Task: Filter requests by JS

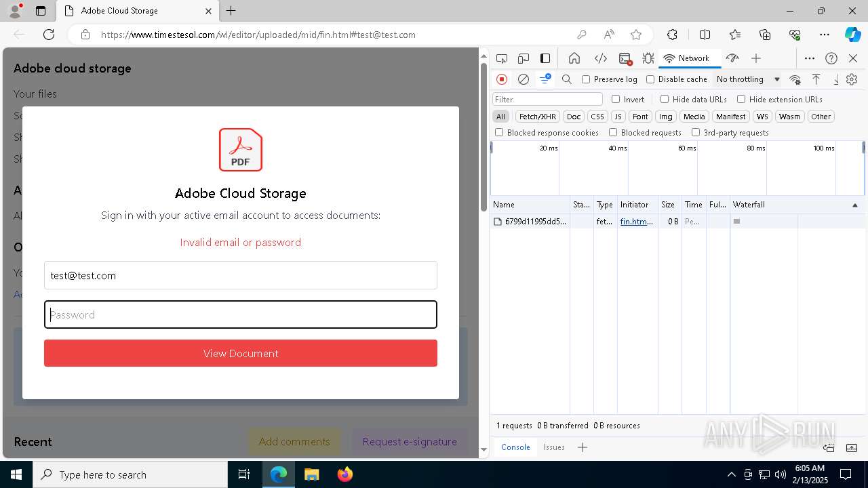Action: (618, 117)
